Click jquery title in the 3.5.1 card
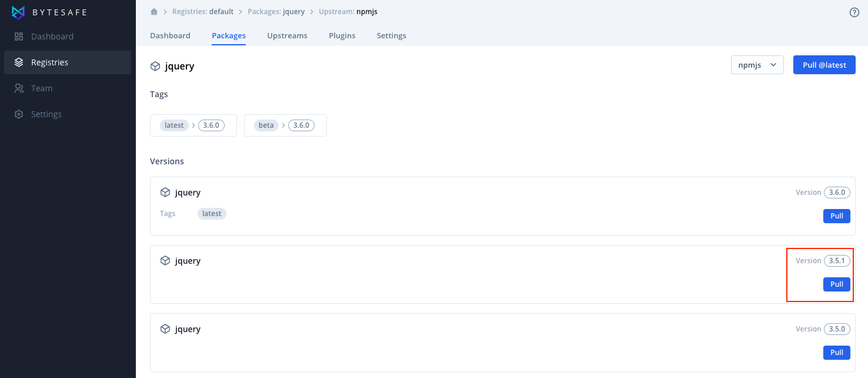Viewport: 868px width, 378px height. tap(188, 261)
